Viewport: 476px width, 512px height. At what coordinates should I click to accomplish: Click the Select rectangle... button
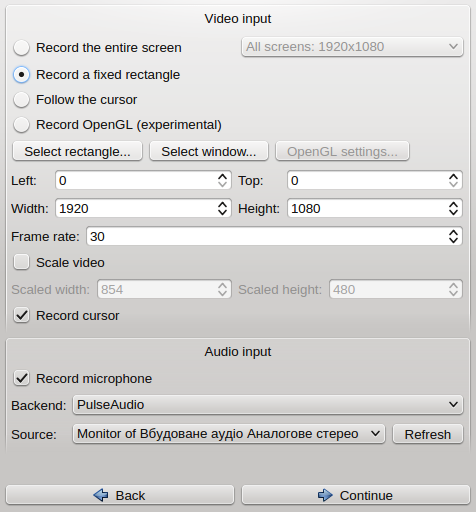click(x=77, y=151)
